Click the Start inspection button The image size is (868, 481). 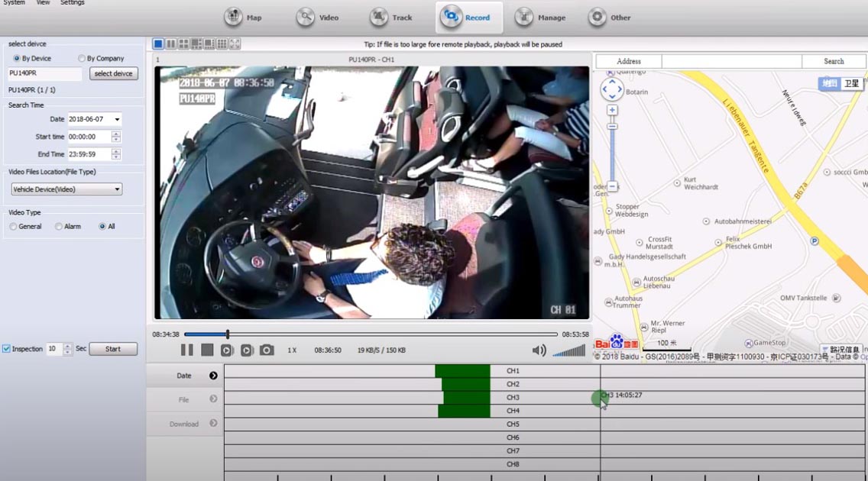click(x=113, y=349)
